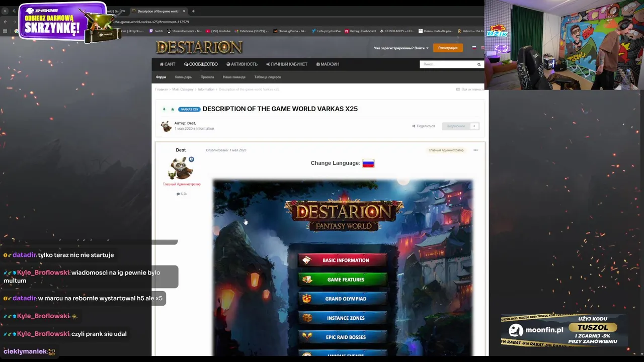Click the Dest author name in post

coord(181,150)
